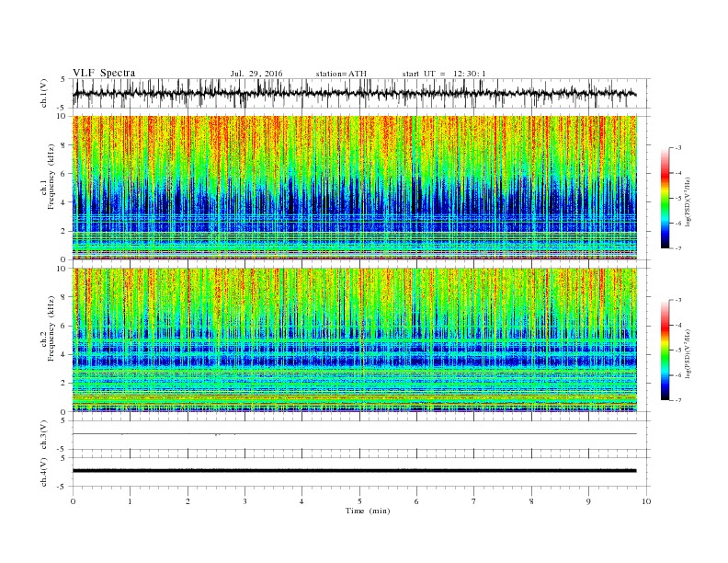
Task: Click the 'VLF Spectra' title text
Action: coord(104,73)
